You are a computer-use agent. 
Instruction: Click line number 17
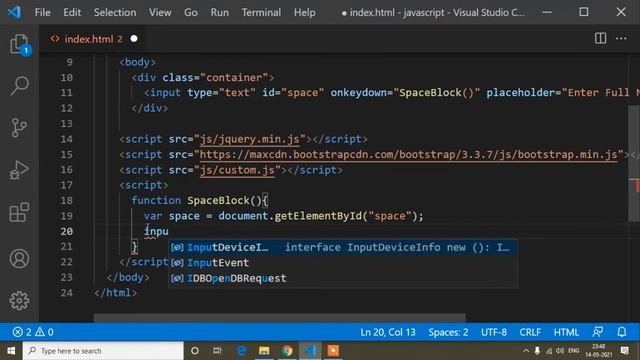point(67,185)
